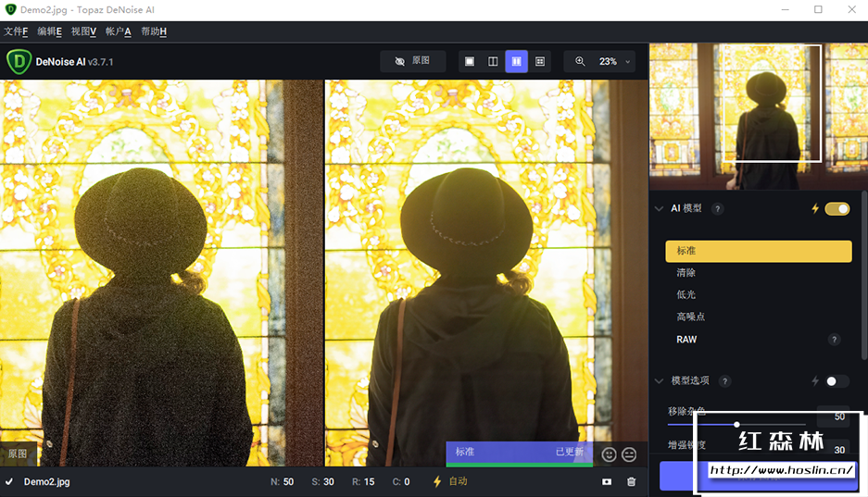Minimize the Topaz DeNoise AI window

click(785, 9)
